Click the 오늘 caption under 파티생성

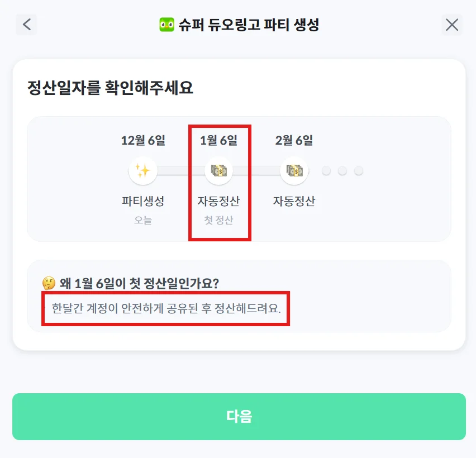pos(143,220)
